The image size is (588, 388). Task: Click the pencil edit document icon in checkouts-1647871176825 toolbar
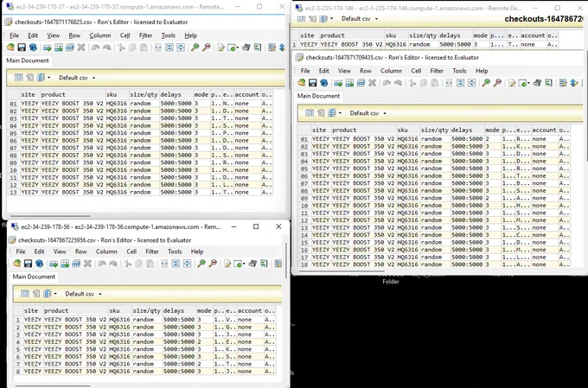[220, 48]
